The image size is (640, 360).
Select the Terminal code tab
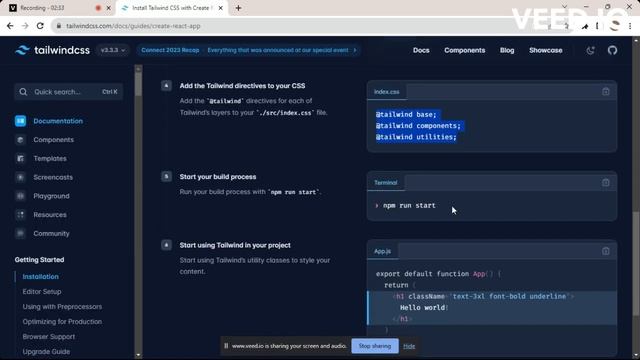(385, 183)
